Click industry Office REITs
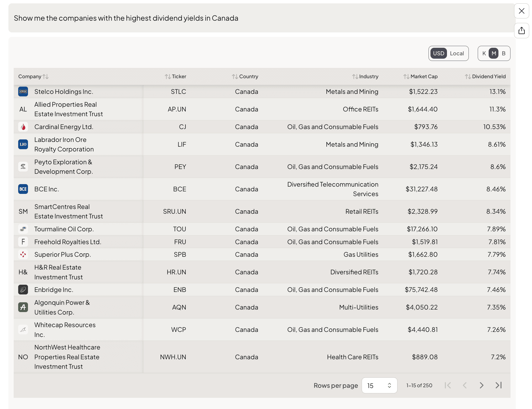The width and height of the screenshot is (532, 409). coord(361,109)
